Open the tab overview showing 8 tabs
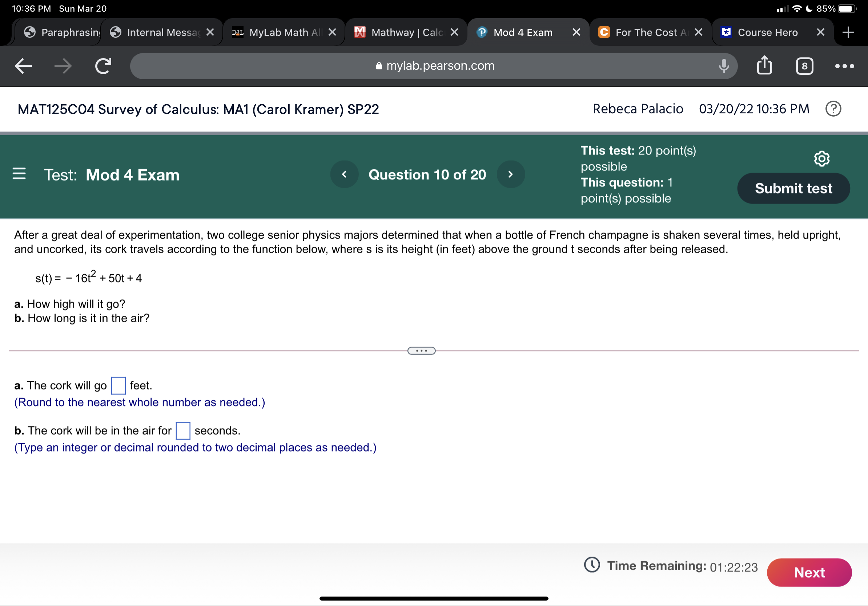 pos(804,66)
